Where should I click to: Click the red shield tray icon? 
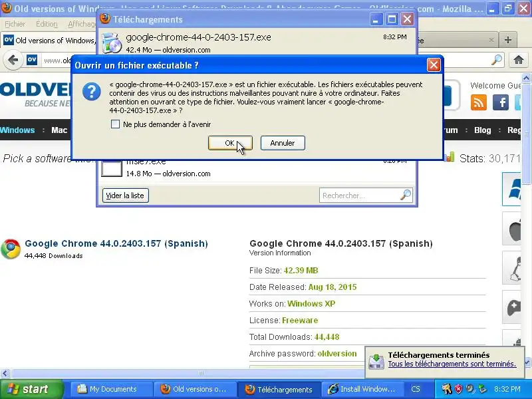458,388
